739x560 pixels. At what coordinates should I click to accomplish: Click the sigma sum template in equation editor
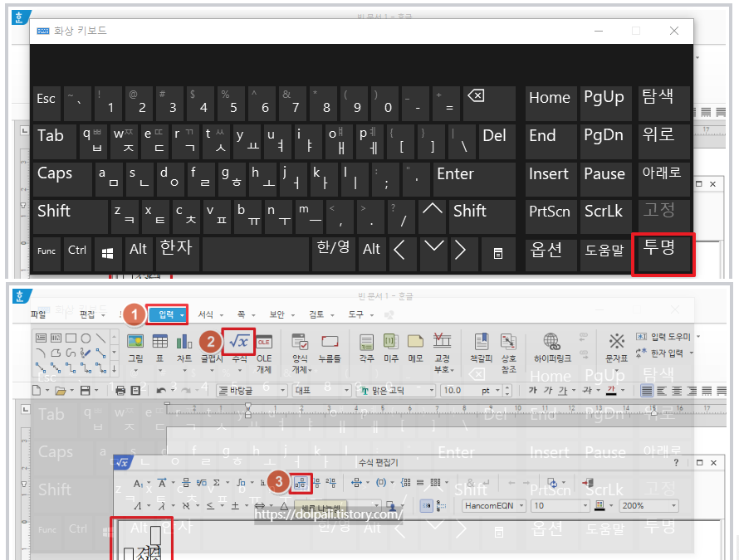pyautogui.click(x=217, y=483)
